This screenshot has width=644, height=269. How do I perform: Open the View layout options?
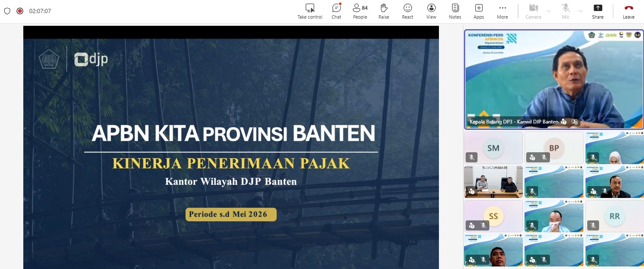(431, 11)
